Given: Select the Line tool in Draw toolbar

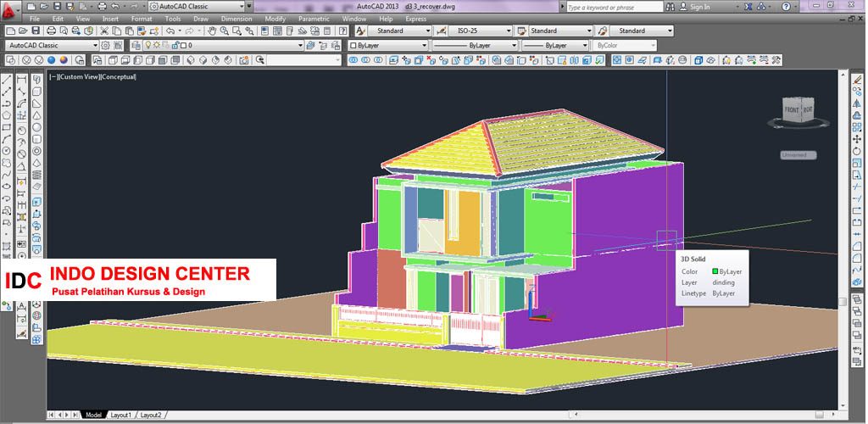Looking at the screenshot, I should tap(7, 81).
